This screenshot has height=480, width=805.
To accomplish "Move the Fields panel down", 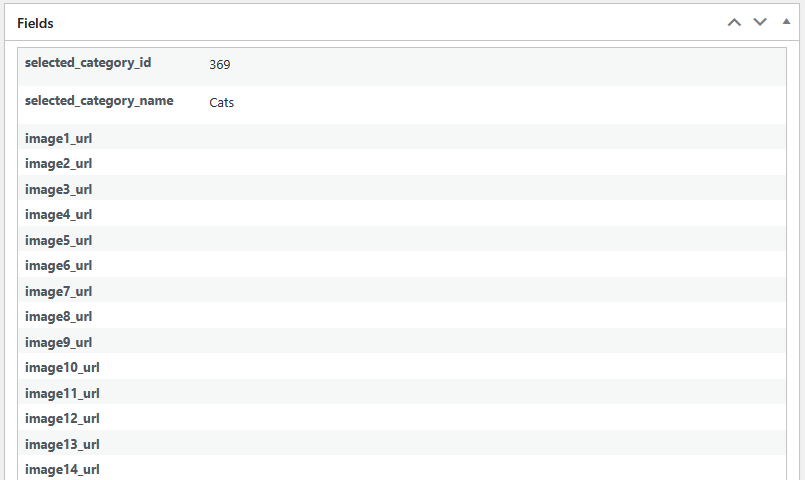I will pos(760,22).
